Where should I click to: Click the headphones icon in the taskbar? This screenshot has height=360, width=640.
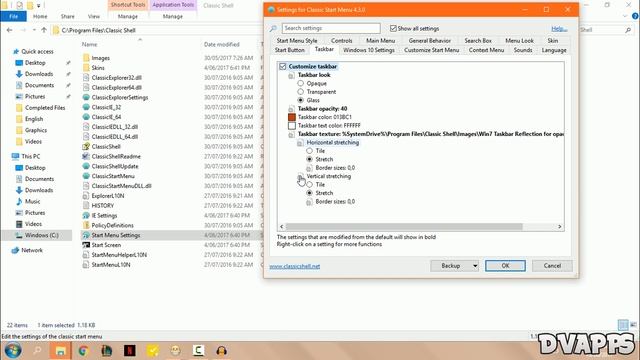pos(222,351)
